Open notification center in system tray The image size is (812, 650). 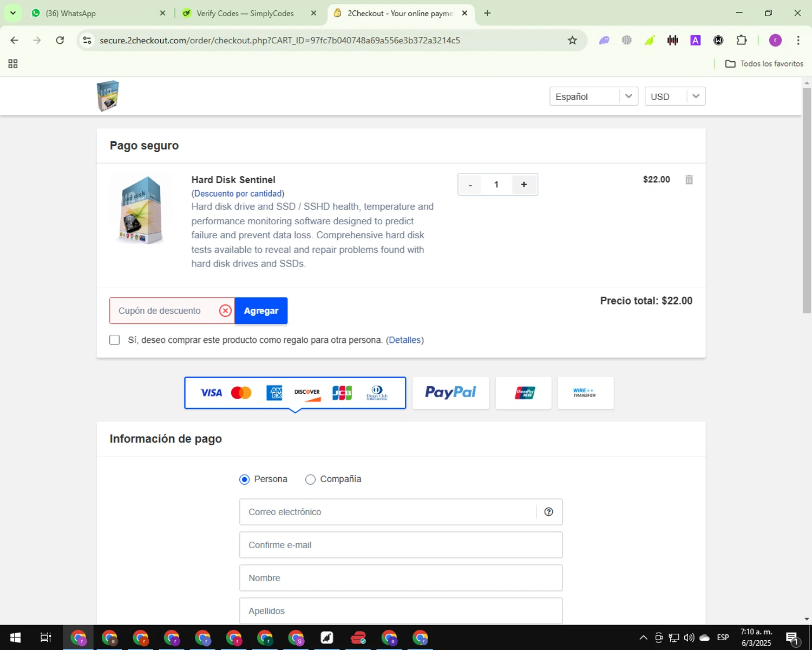[x=793, y=638]
